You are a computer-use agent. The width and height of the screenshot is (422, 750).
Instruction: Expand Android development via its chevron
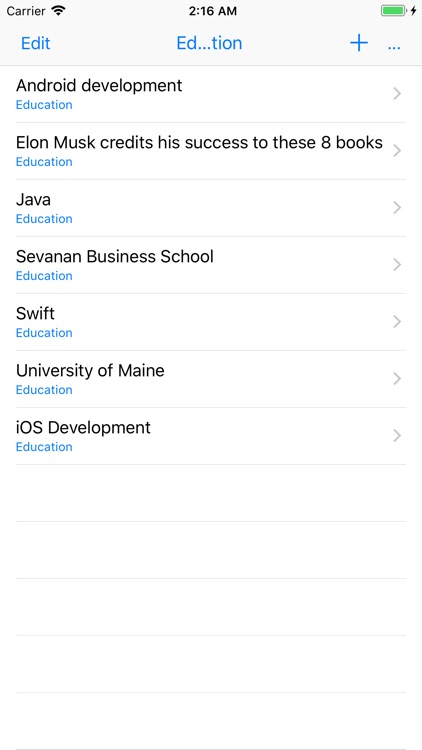click(397, 94)
